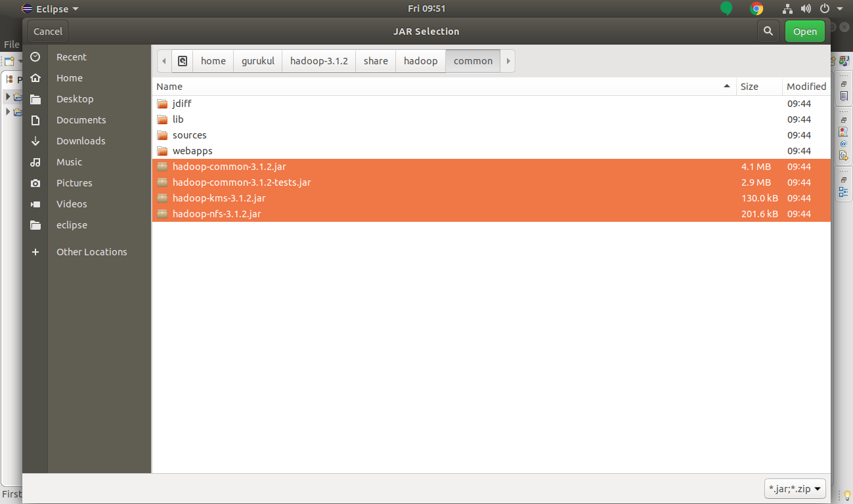Cancel the JAR Selection dialog
This screenshot has height=504, width=853.
48,31
